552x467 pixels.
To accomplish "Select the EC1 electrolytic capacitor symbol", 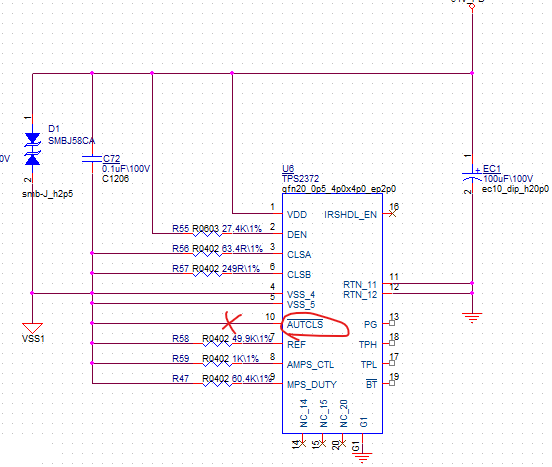I will pyautogui.click(x=472, y=177).
